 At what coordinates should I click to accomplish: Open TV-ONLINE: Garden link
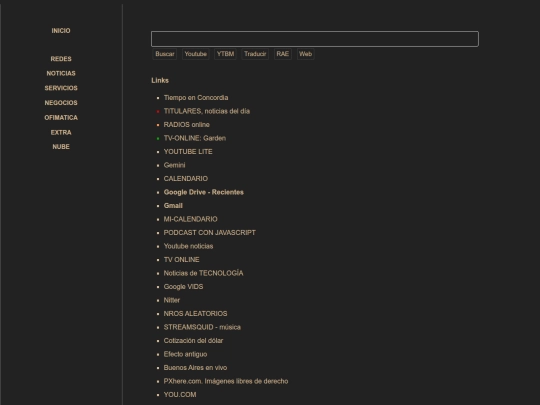tap(195, 138)
